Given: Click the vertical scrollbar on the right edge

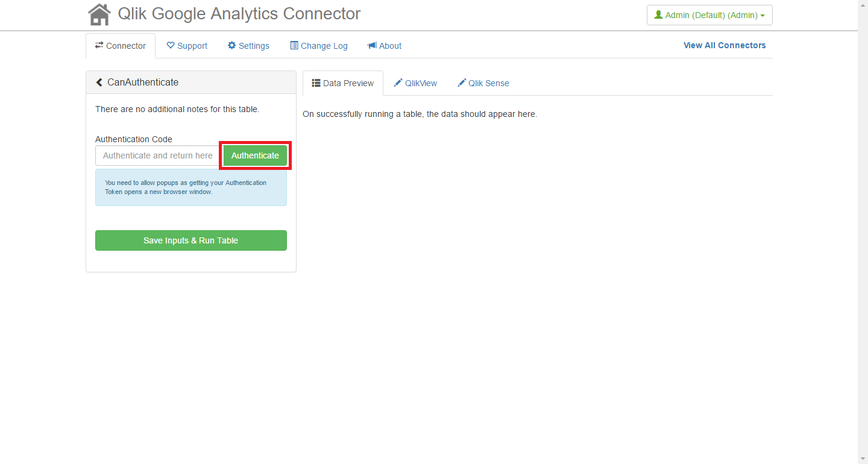Looking at the screenshot, I should click(863, 232).
